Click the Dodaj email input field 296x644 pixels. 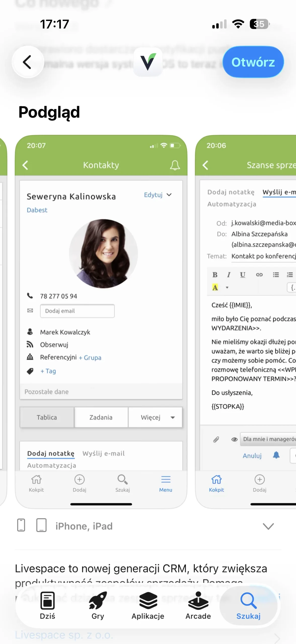77,311
